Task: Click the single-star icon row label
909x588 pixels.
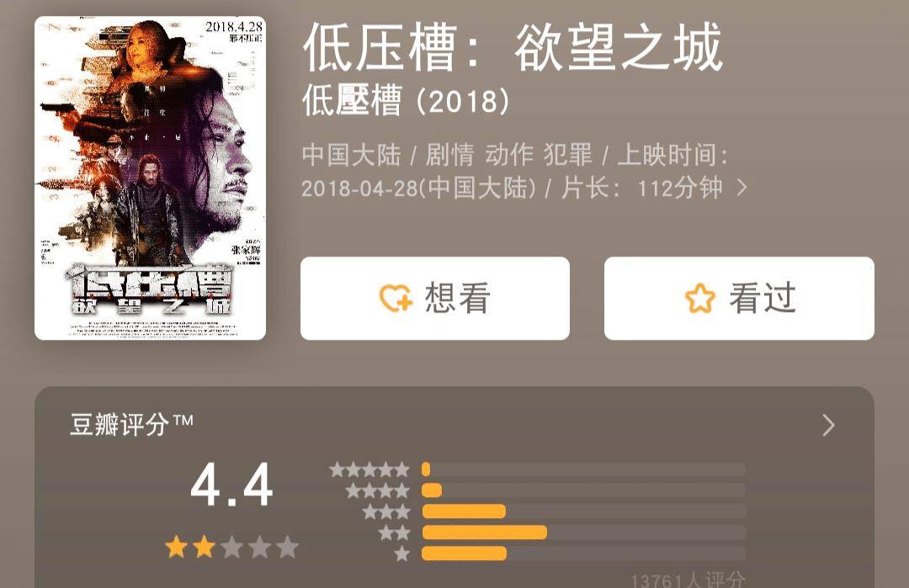Action: coord(401,554)
